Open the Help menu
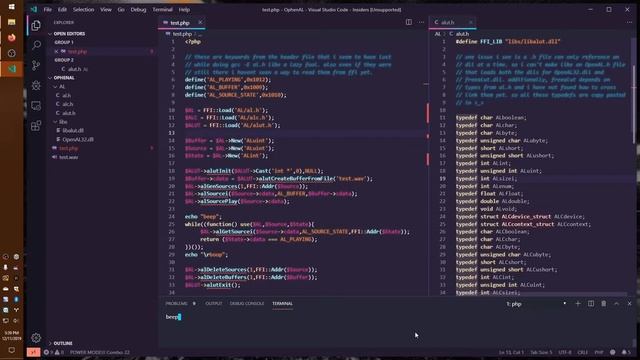Viewport: 640px width, 360px height. 184,9
